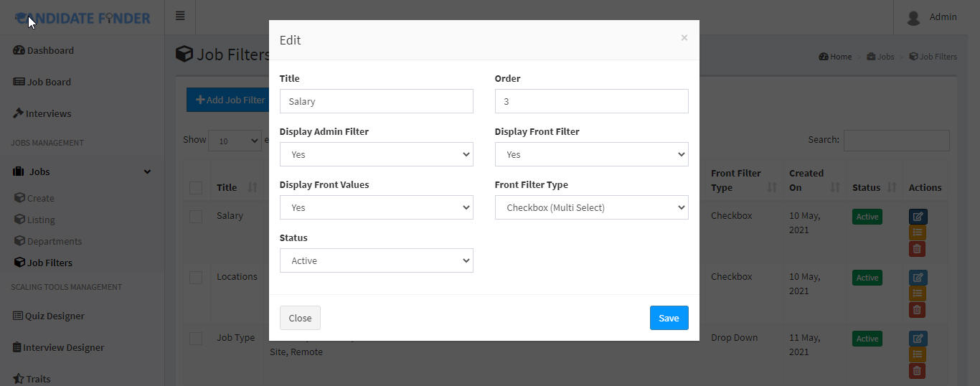Tick the Locations row checkbox
Viewport: 980px width, 386px height.
coord(196,277)
